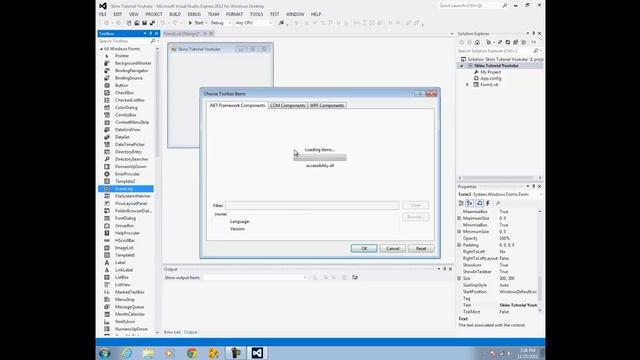Pin the Solution Explorer panel
640x360 pixels.
coord(533,33)
